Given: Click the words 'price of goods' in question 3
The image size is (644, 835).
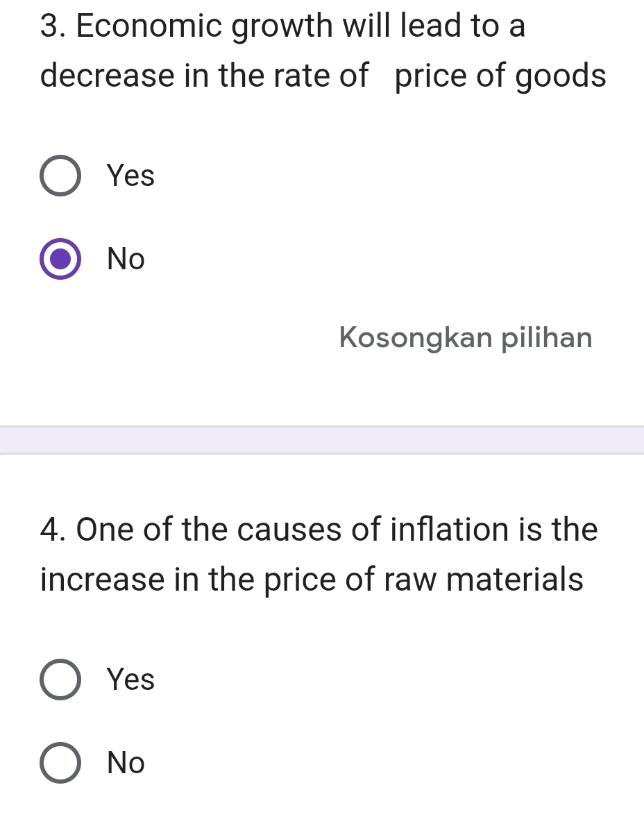Looking at the screenshot, I should pyautogui.click(x=500, y=76).
